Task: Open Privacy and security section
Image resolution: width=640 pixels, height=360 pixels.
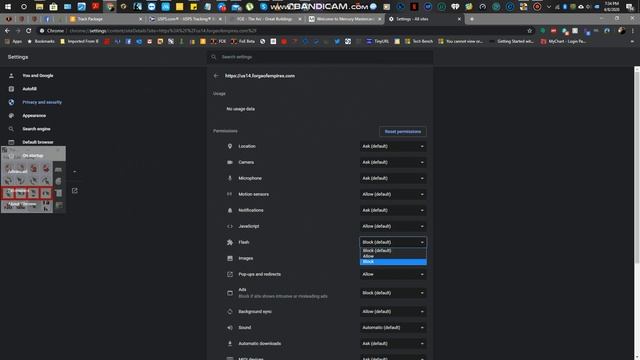Action: [42, 102]
